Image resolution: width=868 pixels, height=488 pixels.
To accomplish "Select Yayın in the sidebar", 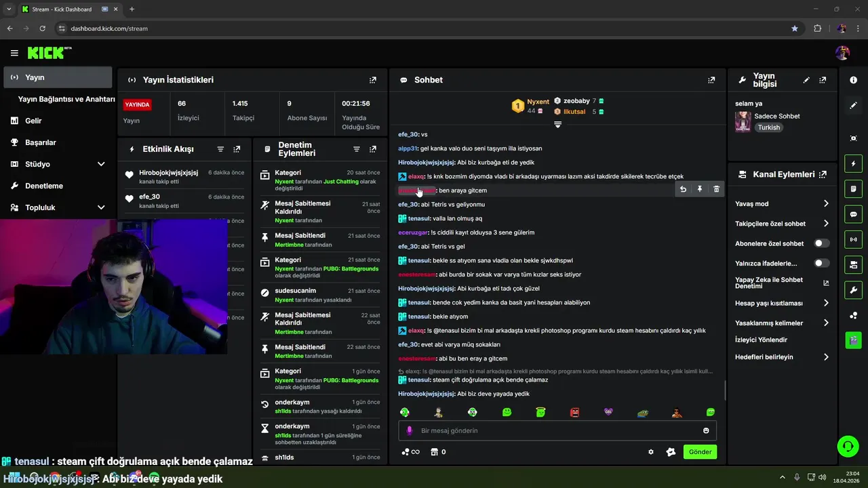I will [x=58, y=77].
